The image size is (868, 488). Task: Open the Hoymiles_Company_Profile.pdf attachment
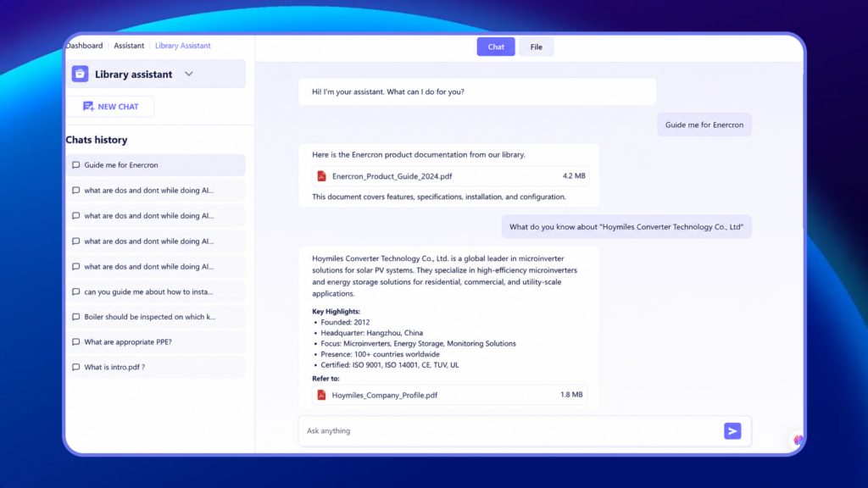coord(449,395)
